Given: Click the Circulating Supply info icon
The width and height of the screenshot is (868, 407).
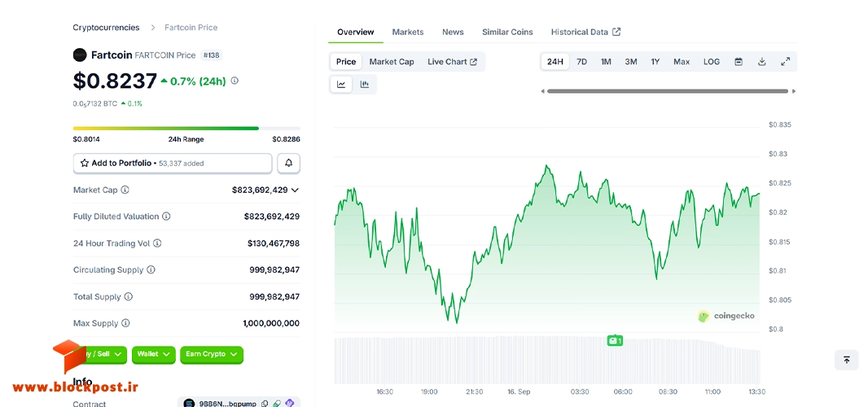Looking at the screenshot, I should [x=151, y=269].
